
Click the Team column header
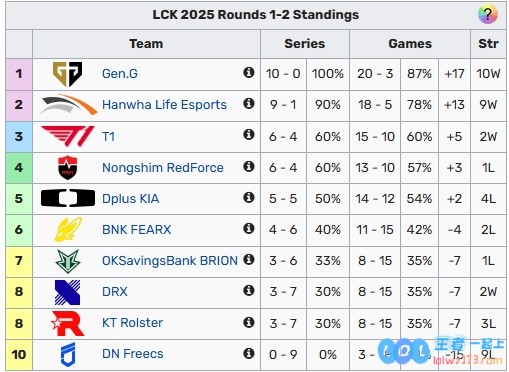(146, 44)
